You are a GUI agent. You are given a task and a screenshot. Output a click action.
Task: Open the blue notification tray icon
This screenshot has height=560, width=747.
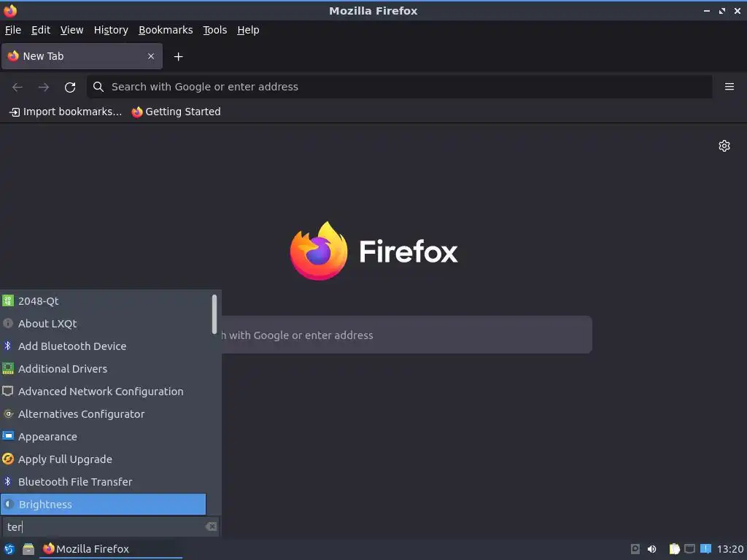(x=705, y=548)
